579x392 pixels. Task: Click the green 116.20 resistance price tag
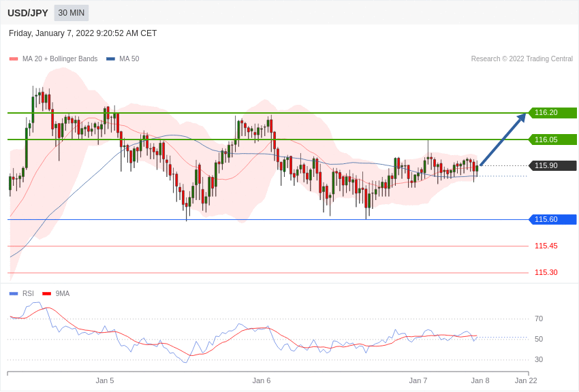(x=552, y=113)
